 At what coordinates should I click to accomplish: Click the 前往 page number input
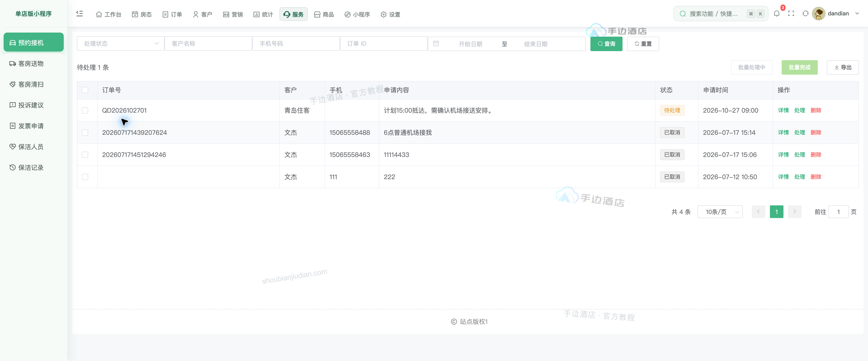pyautogui.click(x=838, y=212)
